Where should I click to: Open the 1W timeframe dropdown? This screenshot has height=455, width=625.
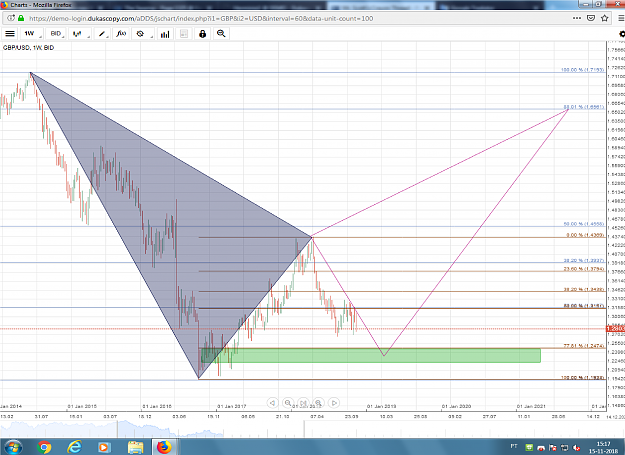(x=32, y=34)
